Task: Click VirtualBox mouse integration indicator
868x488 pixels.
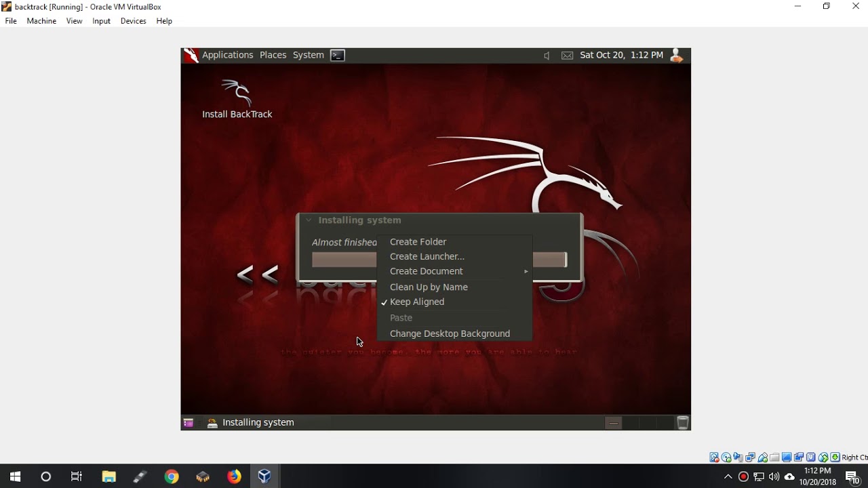Action: [823, 457]
